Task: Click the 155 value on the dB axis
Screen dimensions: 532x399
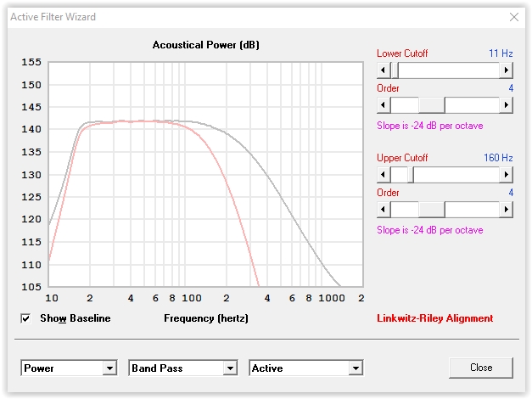Action: point(31,62)
